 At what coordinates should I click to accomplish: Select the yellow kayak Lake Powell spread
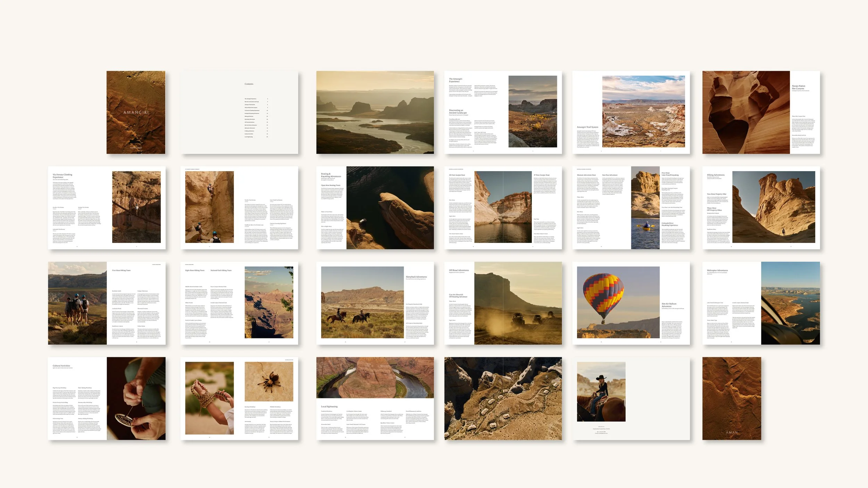(x=631, y=208)
